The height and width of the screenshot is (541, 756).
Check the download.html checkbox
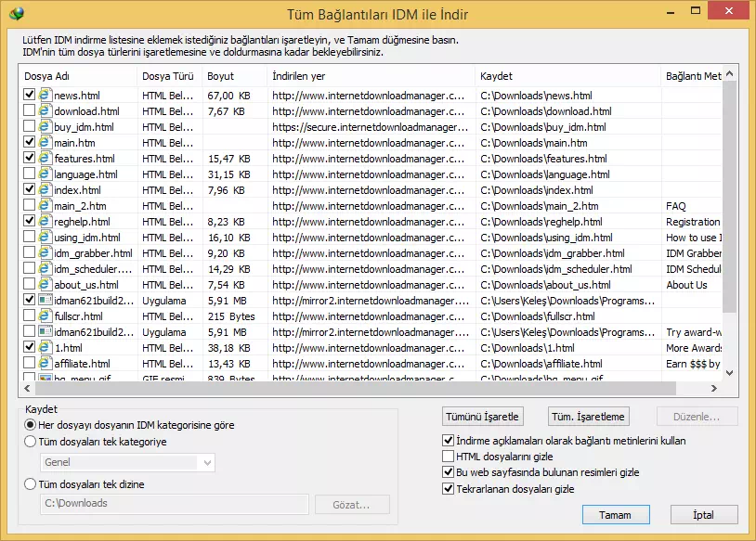pos(29,110)
